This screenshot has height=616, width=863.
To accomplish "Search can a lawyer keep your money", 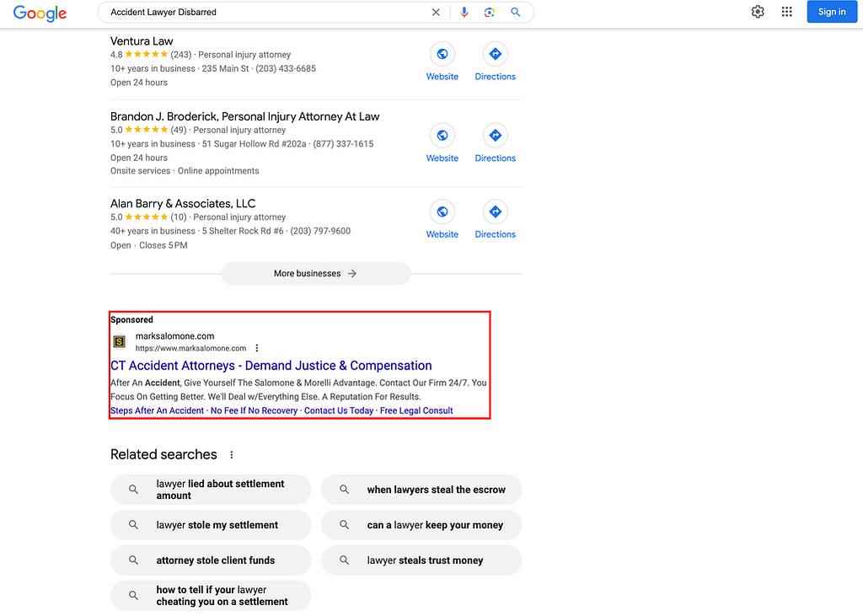I will click(421, 525).
